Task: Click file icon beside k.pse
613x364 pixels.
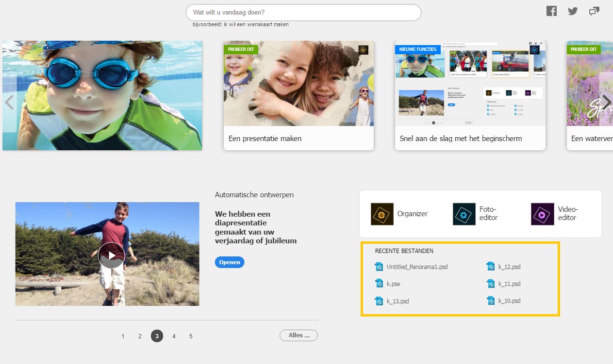Action: pos(379,284)
